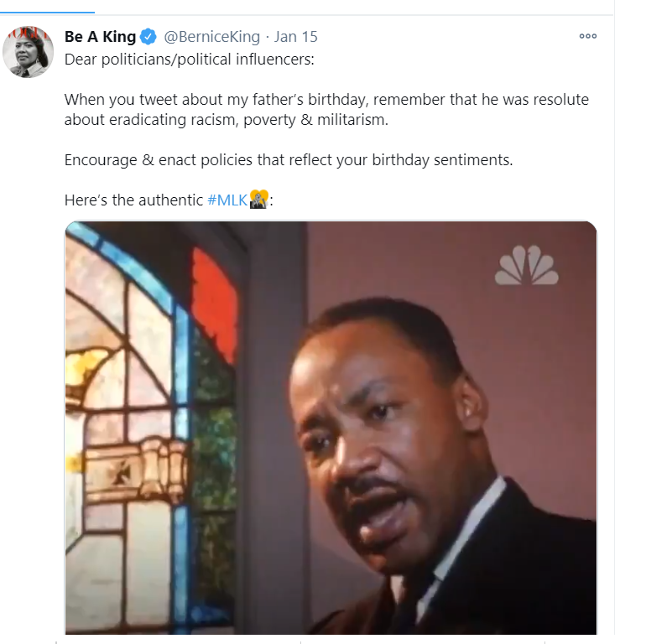Viewport: 646px width, 644px height.
Task: Click the blue verified badge
Action: pos(148,37)
